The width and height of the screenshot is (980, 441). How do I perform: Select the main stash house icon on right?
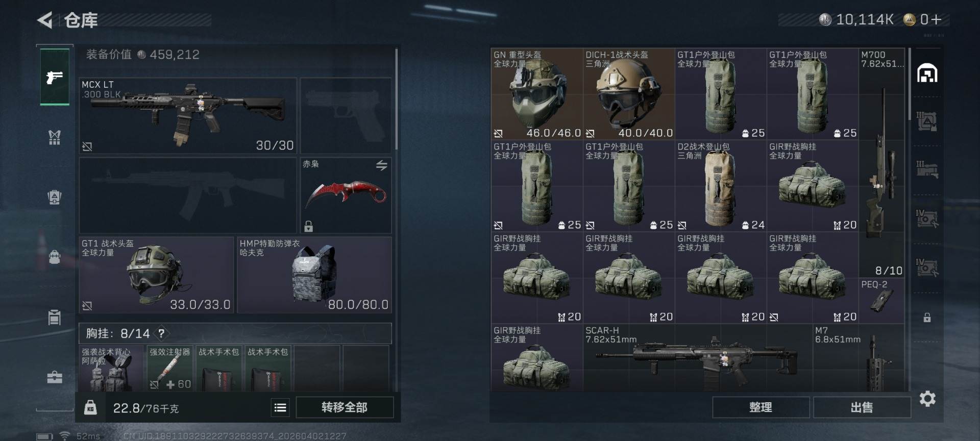927,74
